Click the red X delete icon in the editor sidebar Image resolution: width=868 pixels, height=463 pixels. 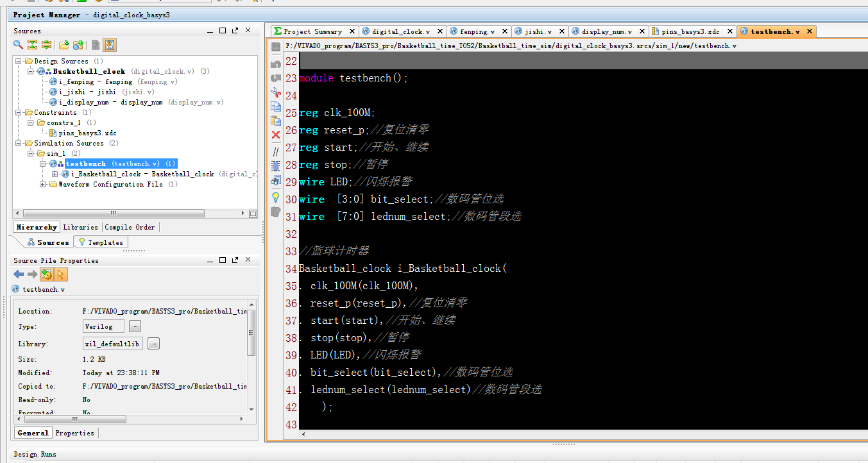click(276, 135)
